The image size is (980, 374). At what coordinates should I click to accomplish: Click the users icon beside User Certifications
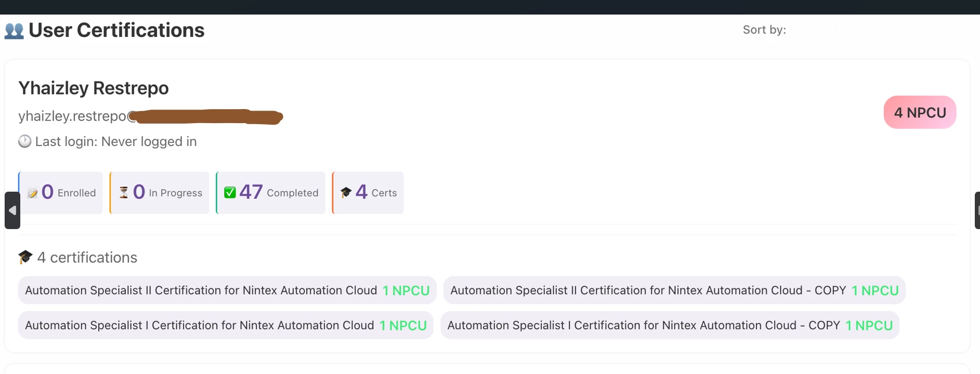14,31
